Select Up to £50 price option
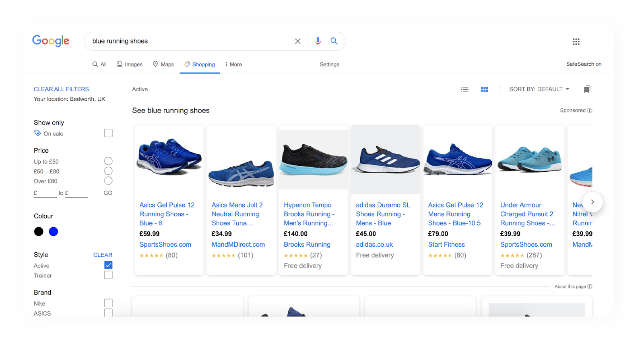The width and height of the screenshot is (644, 347). (x=108, y=161)
